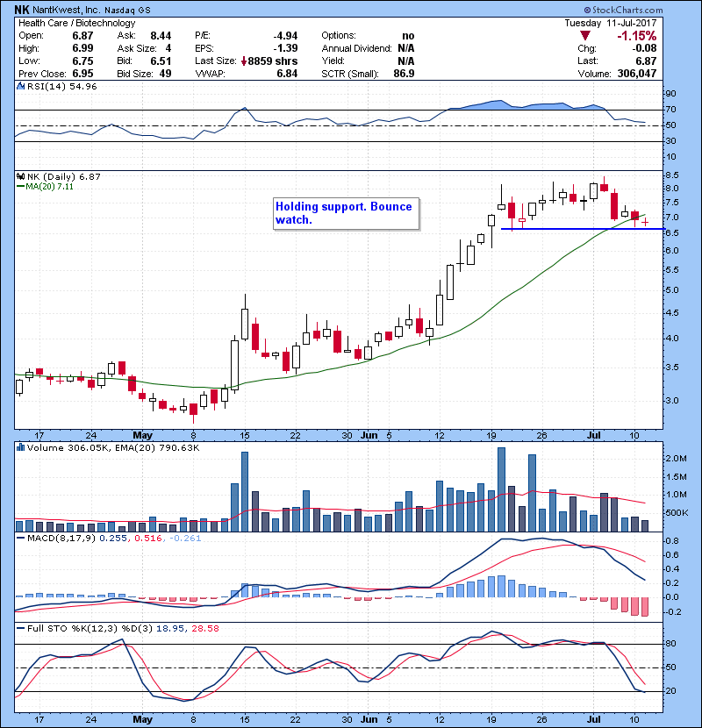Click the Health Care / Biotechnology sector label

coord(76,23)
